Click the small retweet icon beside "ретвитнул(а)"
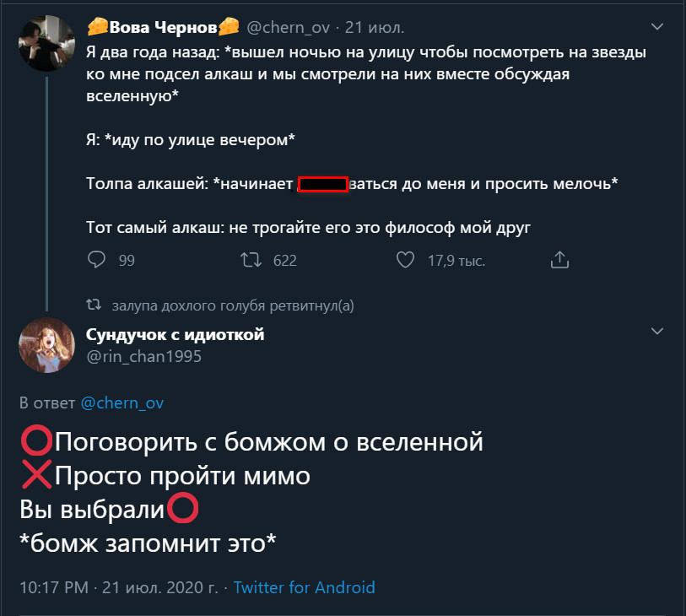The width and height of the screenshot is (686, 616). coord(95,305)
